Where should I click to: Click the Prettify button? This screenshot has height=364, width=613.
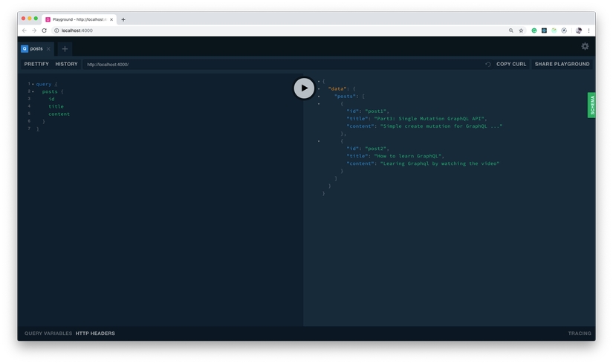[36, 65]
